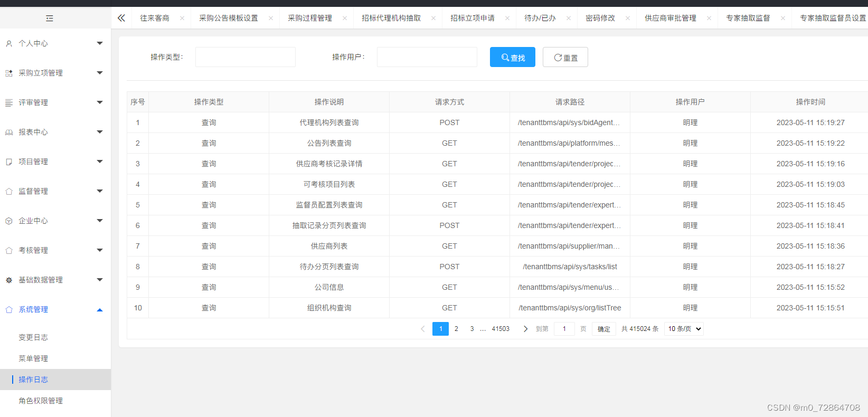The height and width of the screenshot is (417, 868).
Task: Switch to the 采购过程管理 tab
Action: click(x=310, y=18)
